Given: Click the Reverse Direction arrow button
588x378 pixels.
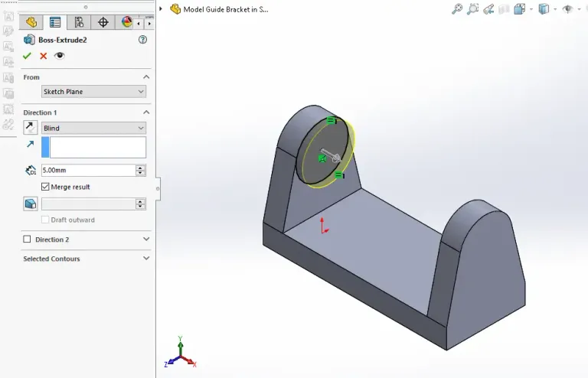Looking at the screenshot, I should [30, 128].
